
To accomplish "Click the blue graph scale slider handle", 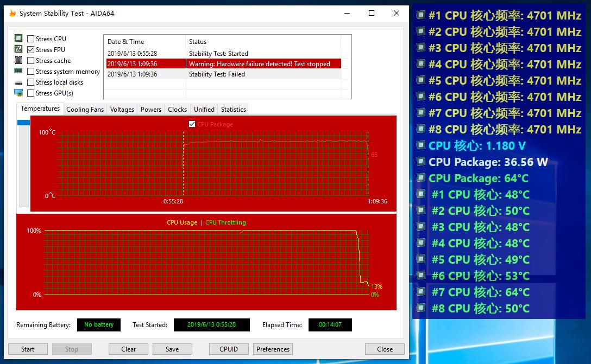I will point(23,123).
